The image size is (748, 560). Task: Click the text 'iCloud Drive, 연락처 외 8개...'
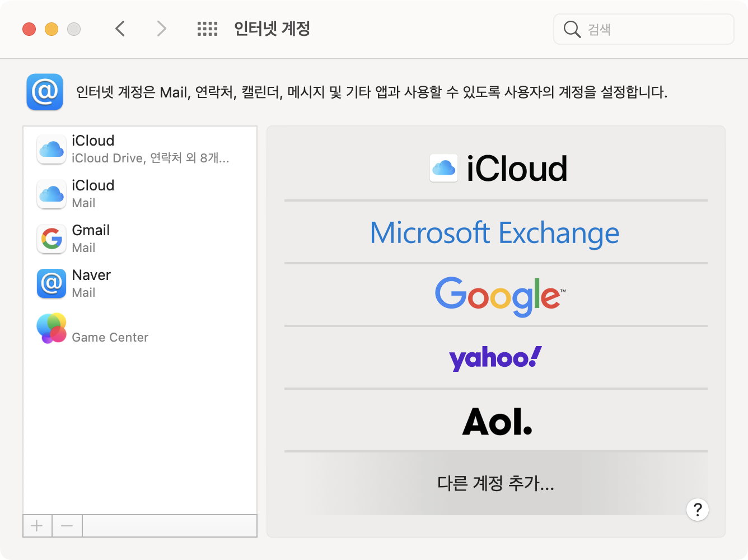(x=151, y=158)
